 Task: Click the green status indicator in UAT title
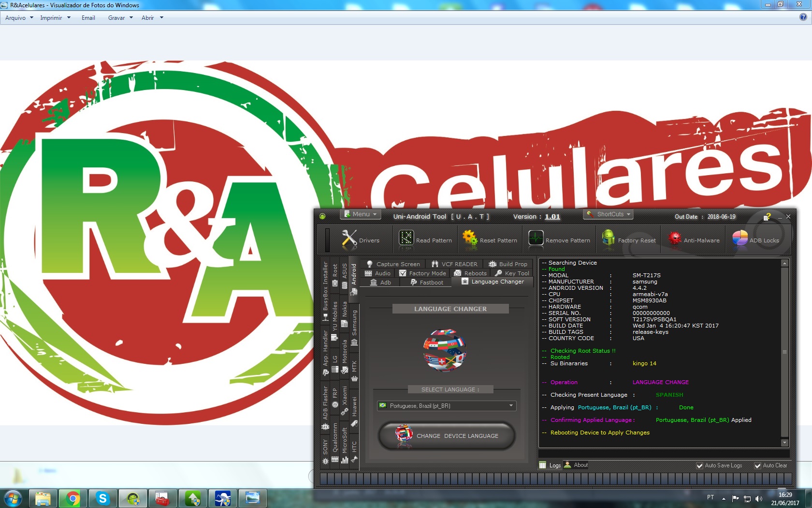tap(322, 216)
